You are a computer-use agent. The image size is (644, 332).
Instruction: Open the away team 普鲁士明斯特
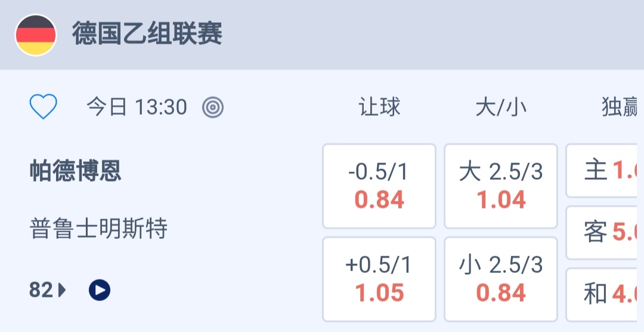(98, 229)
